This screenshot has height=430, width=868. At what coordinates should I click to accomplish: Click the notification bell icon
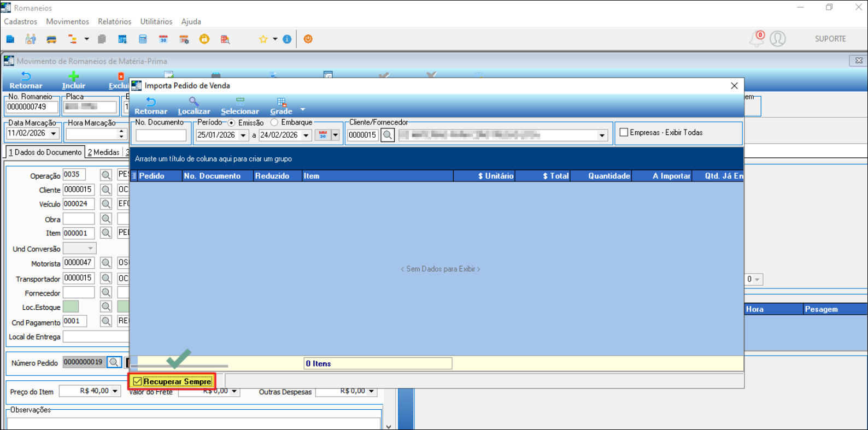click(x=756, y=39)
